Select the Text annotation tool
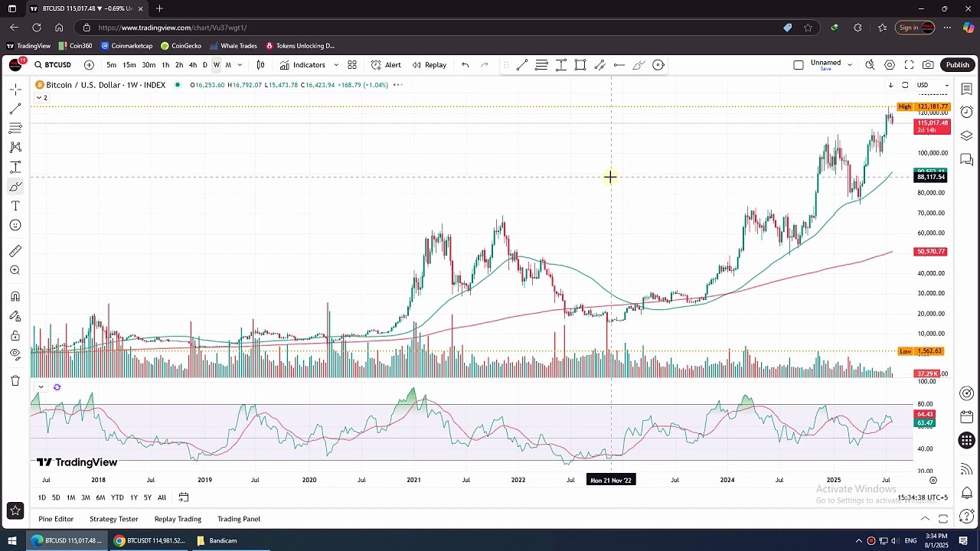Viewport: 980px width, 551px height. coord(15,206)
